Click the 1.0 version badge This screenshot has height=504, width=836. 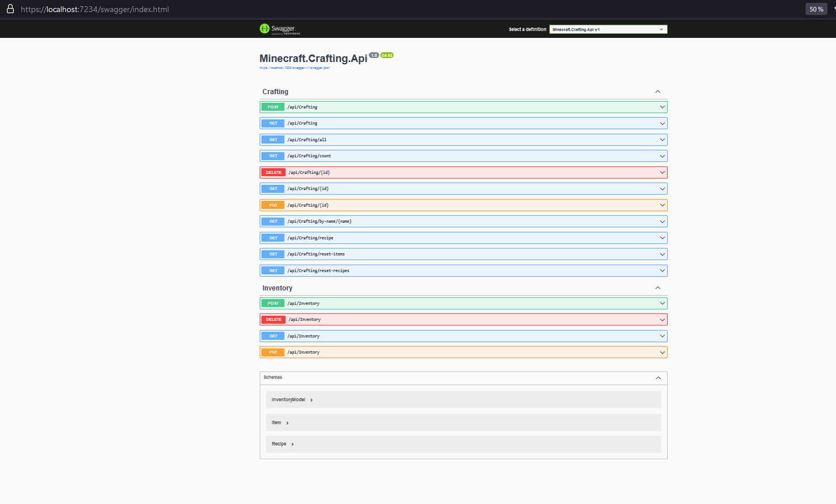coord(374,56)
